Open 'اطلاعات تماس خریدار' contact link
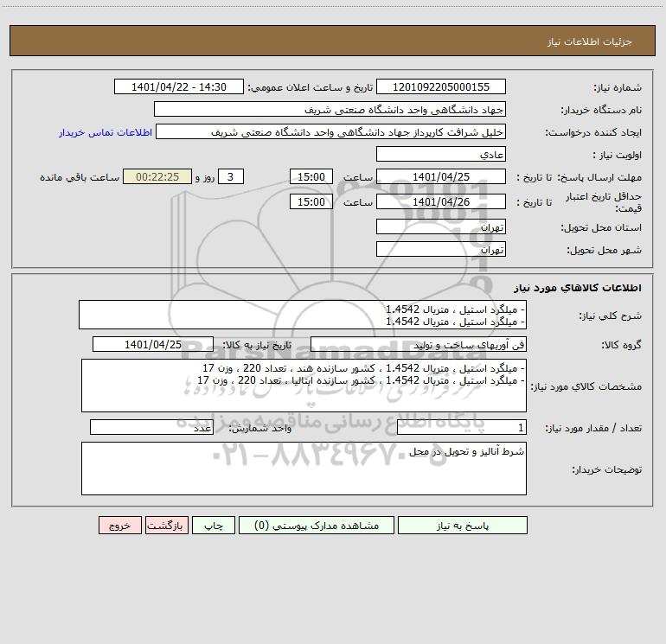Viewport: 666px width, 644px height. [106, 132]
